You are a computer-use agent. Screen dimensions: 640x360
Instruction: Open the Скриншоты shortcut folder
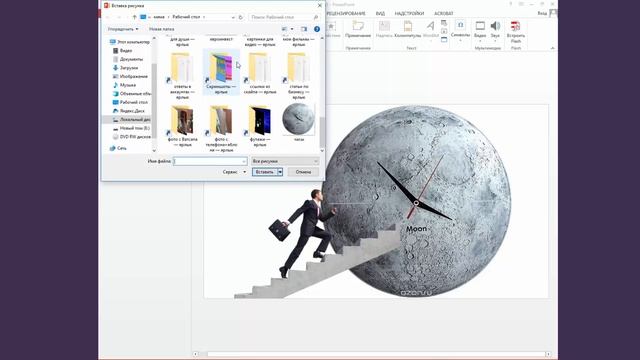coord(221,72)
